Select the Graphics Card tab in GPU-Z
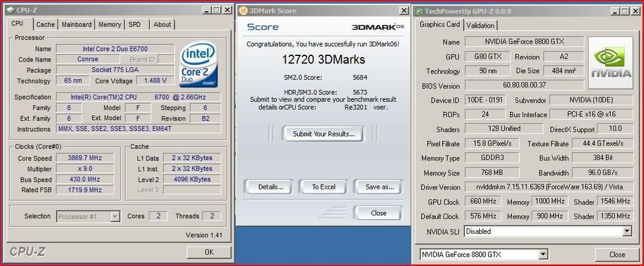The image size is (644, 266). (440, 25)
